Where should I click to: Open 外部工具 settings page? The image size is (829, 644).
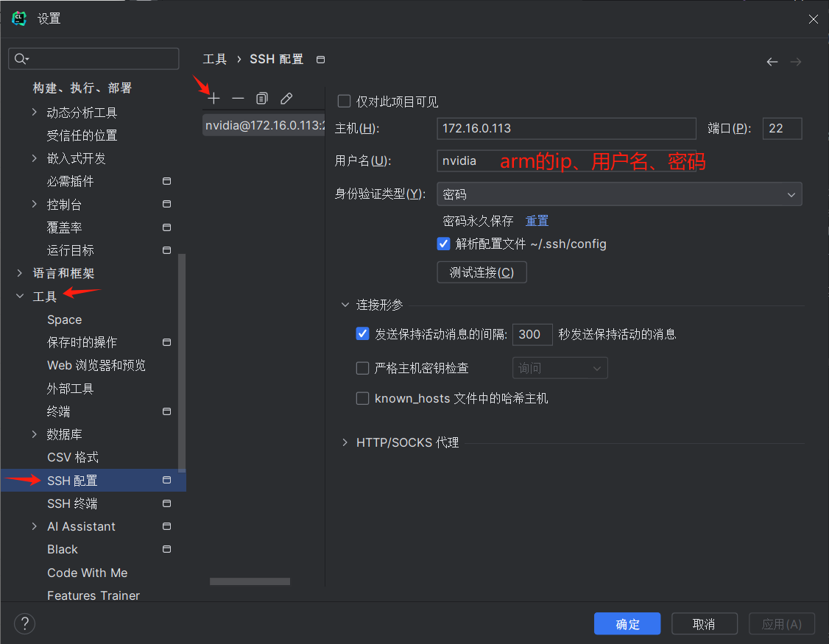coord(71,389)
